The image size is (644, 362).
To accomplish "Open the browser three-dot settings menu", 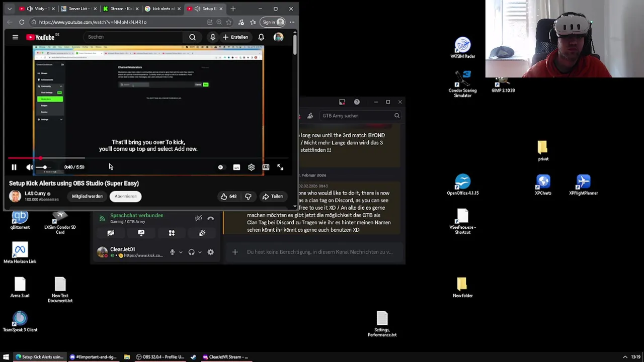I will coord(292,22).
